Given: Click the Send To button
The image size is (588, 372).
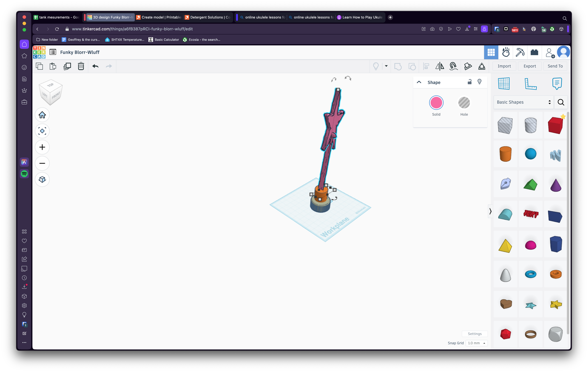Looking at the screenshot, I should [555, 66].
